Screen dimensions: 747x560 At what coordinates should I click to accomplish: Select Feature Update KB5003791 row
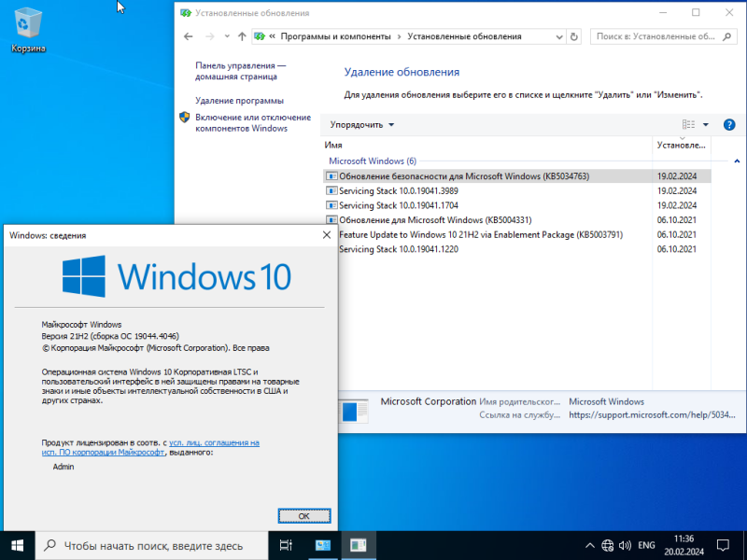(524, 235)
